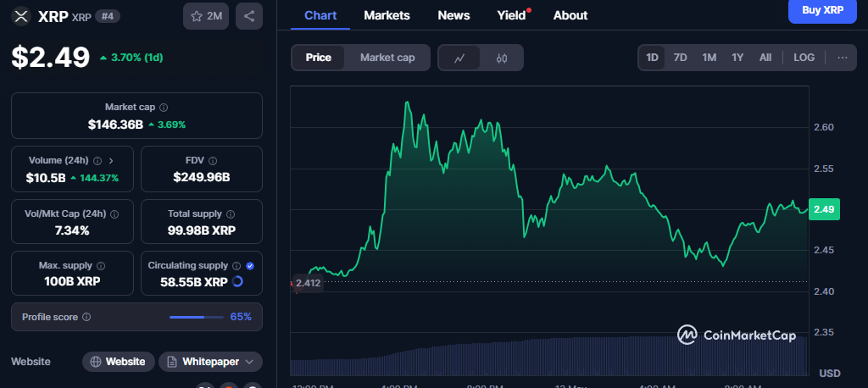Click the $10.5B volume value
This screenshot has width=868, height=388.
(x=46, y=178)
